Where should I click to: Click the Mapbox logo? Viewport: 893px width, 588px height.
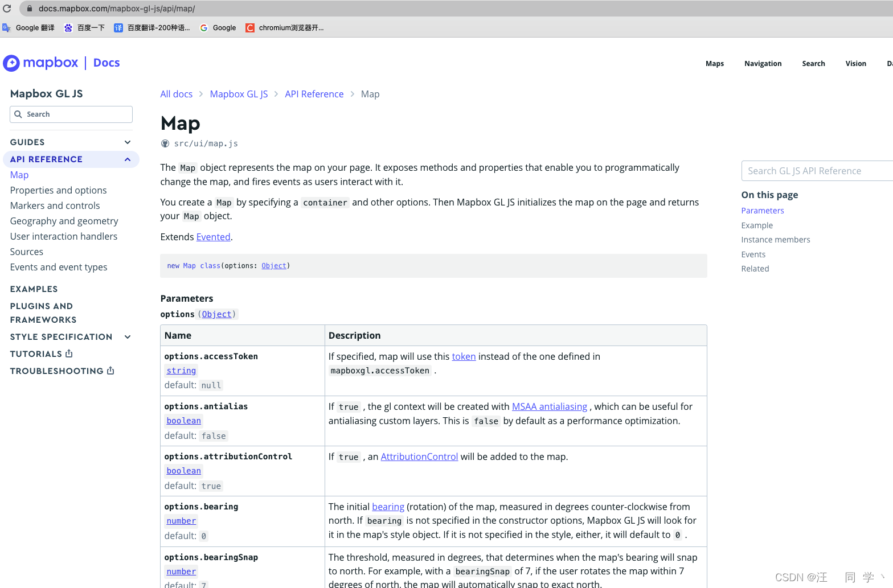pyautogui.click(x=40, y=63)
